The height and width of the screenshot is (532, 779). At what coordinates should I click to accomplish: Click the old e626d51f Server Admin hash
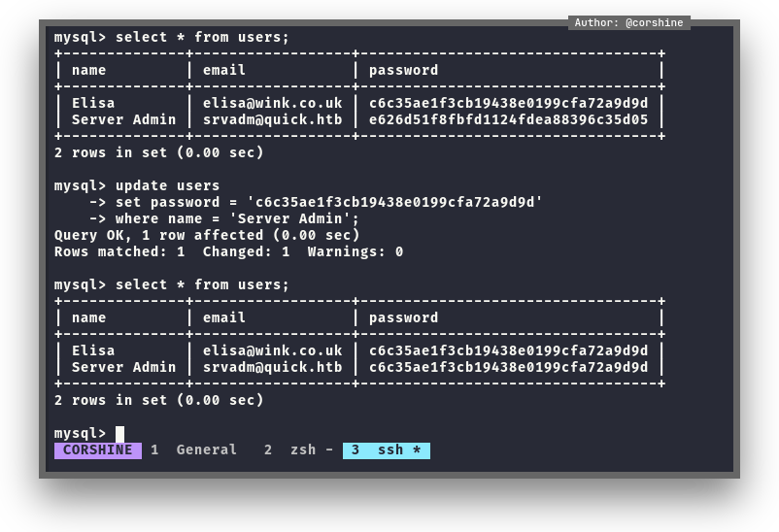[508, 120]
